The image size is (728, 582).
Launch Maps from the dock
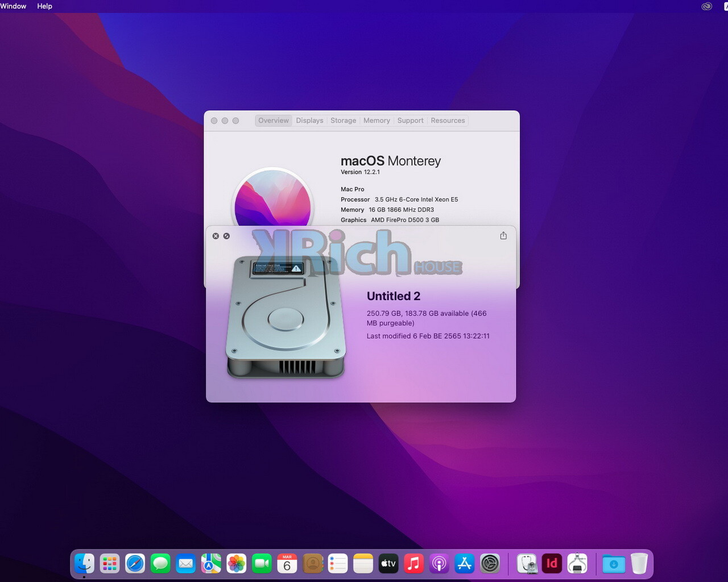pyautogui.click(x=211, y=564)
